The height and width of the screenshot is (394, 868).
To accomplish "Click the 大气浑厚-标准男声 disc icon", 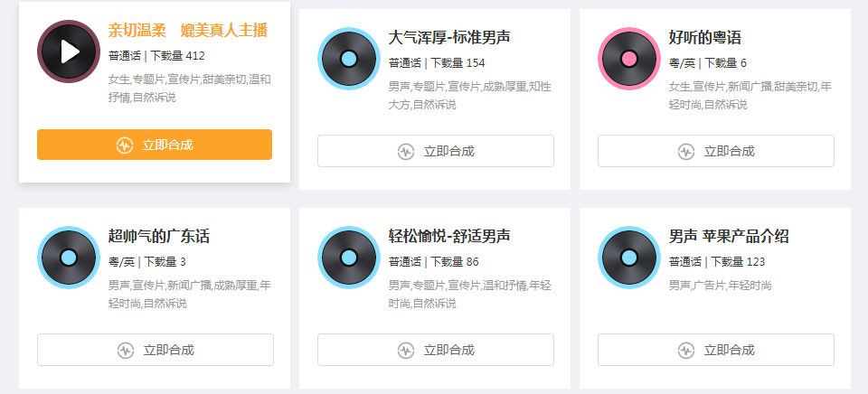I will coord(349,59).
